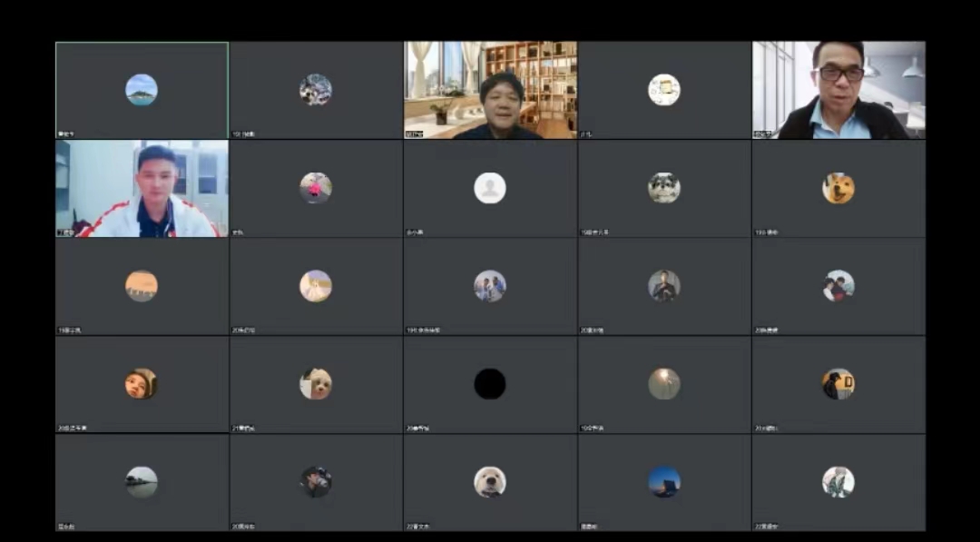The image size is (980, 542).
Task: Click the island avatar in the highlighted tile
Action: tap(142, 90)
